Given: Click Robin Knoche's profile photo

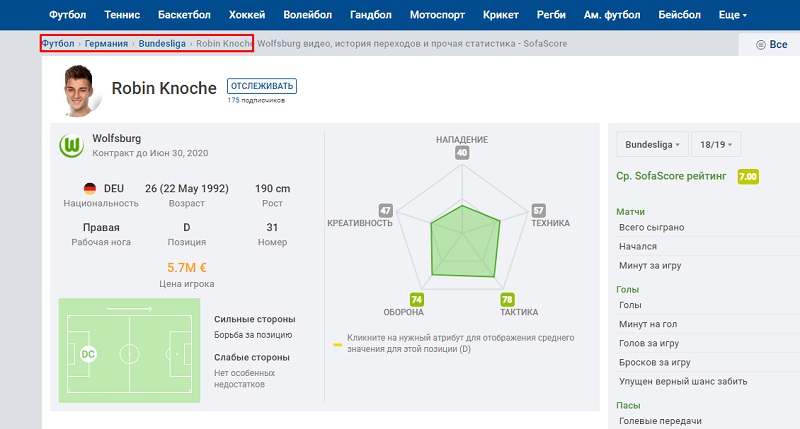Looking at the screenshot, I should tap(77, 91).
